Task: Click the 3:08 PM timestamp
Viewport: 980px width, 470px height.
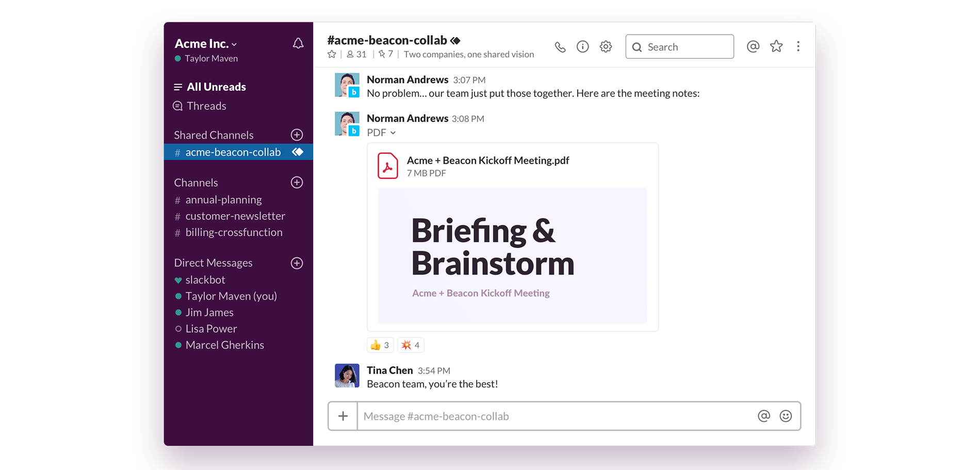Action: [x=468, y=119]
